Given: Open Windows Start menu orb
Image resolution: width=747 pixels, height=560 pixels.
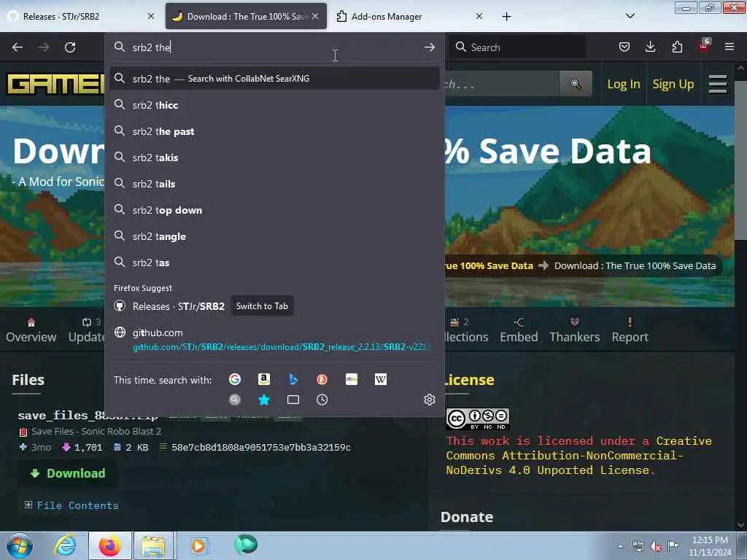Looking at the screenshot, I should 19,545.
